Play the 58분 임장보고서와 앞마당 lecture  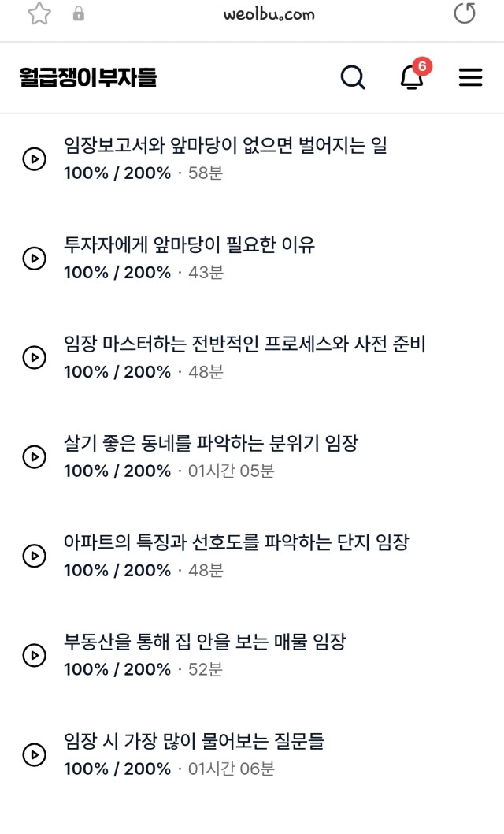(35, 158)
